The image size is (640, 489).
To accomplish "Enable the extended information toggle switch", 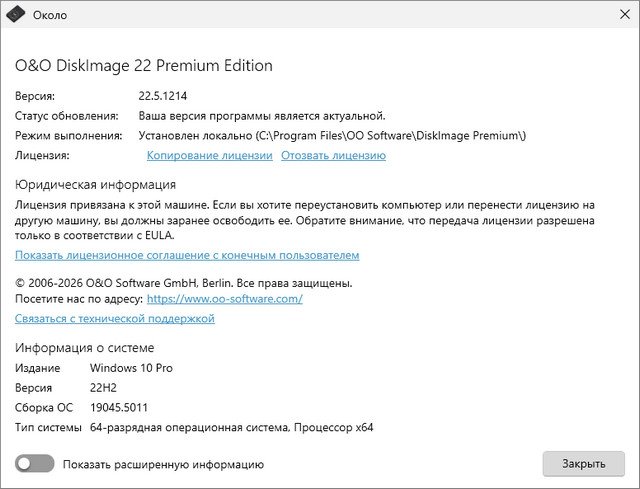I will (34, 463).
